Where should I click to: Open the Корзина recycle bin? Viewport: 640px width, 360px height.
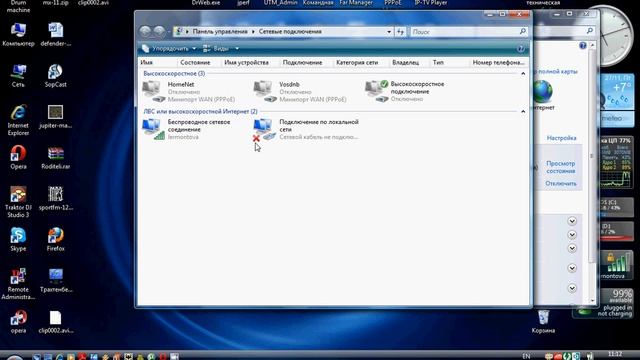coord(543,322)
